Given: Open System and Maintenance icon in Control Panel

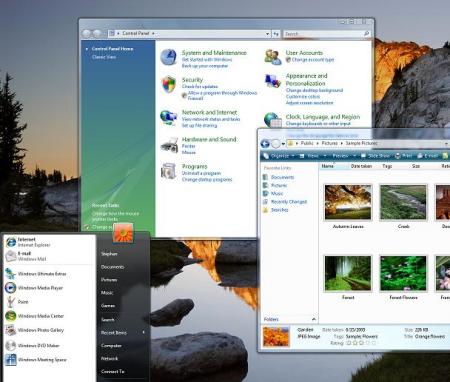Looking at the screenshot, I should [168, 57].
